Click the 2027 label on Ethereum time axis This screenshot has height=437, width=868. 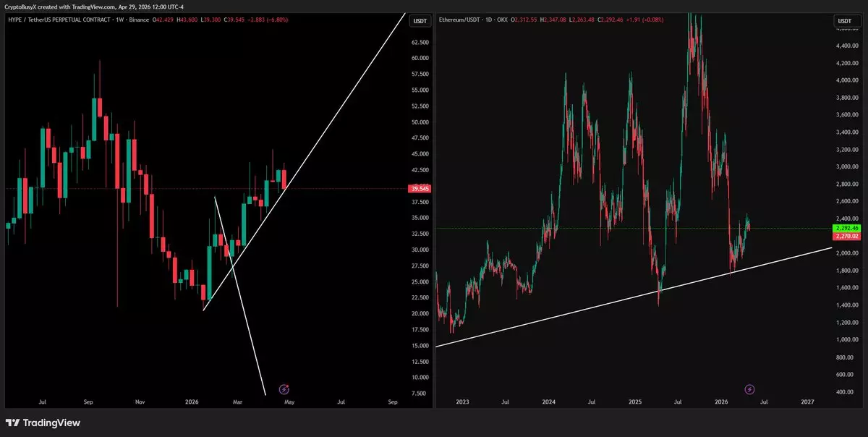[x=807, y=400]
